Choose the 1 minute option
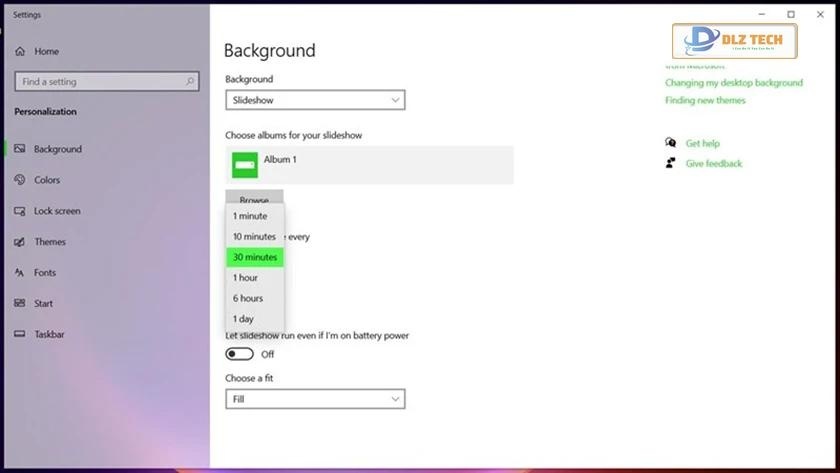The width and height of the screenshot is (840, 473). tap(250, 216)
